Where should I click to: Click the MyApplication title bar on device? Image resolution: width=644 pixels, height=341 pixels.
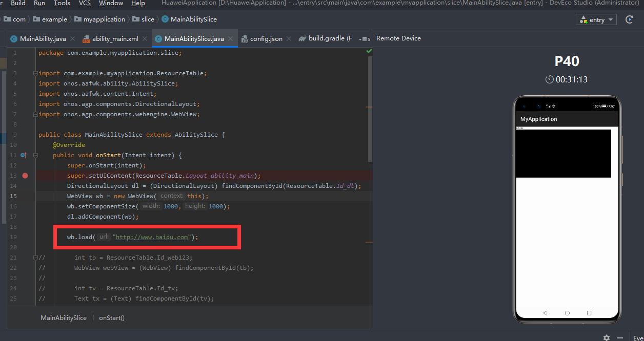pyautogui.click(x=567, y=119)
